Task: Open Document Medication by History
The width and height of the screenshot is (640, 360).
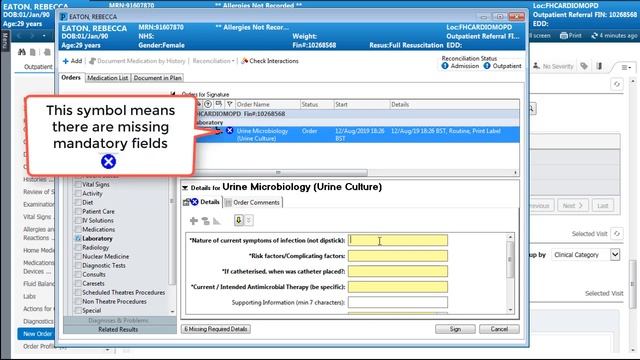Action: (x=137, y=61)
